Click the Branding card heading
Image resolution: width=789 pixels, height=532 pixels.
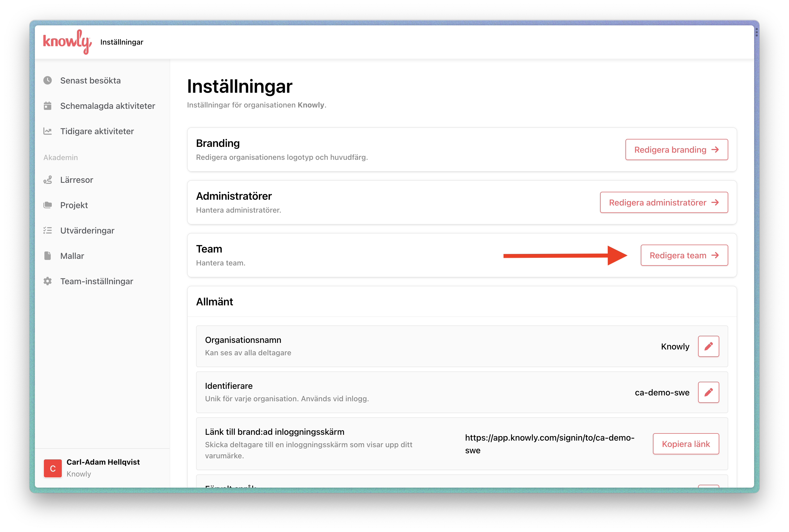point(218,143)
